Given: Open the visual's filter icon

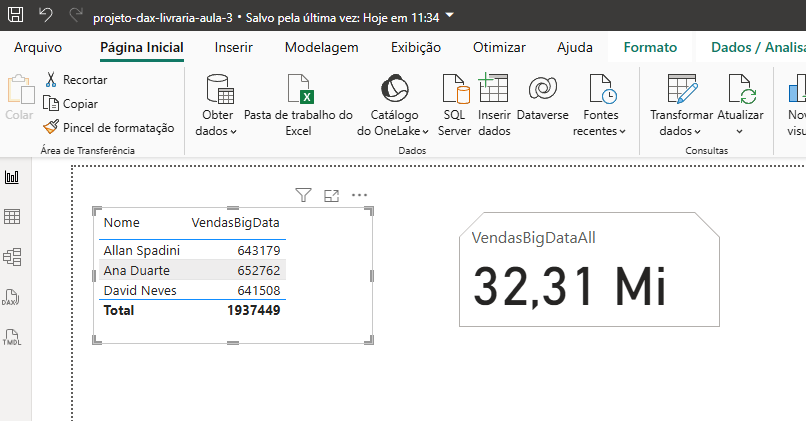Looking at the screenshot, I should click(x=303, y=195).
